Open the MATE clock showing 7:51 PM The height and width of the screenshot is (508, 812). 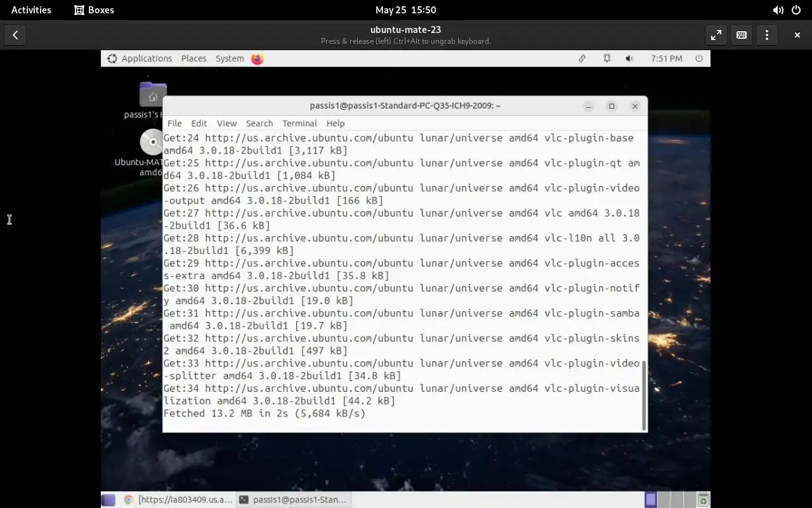pyautogui.click(x=667, y=58)
